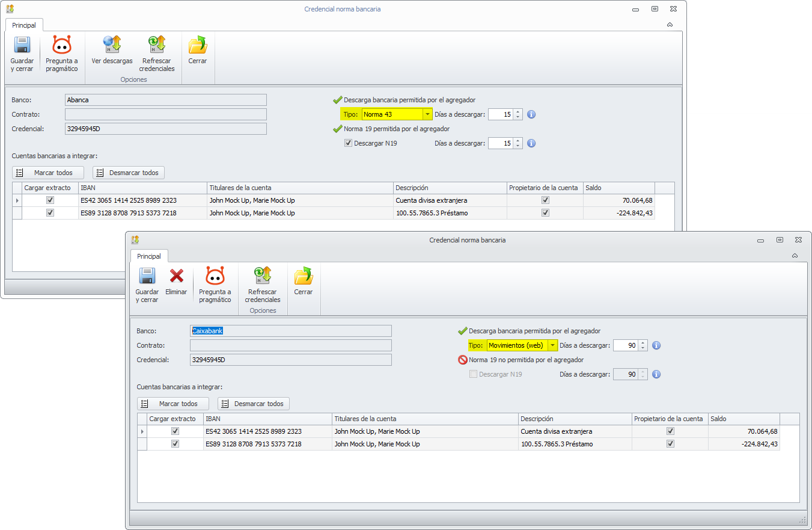Viewport: 812px width, 530px height.
Task: Sort by Descripción column in the Abanca window
Action: (450, 188)
